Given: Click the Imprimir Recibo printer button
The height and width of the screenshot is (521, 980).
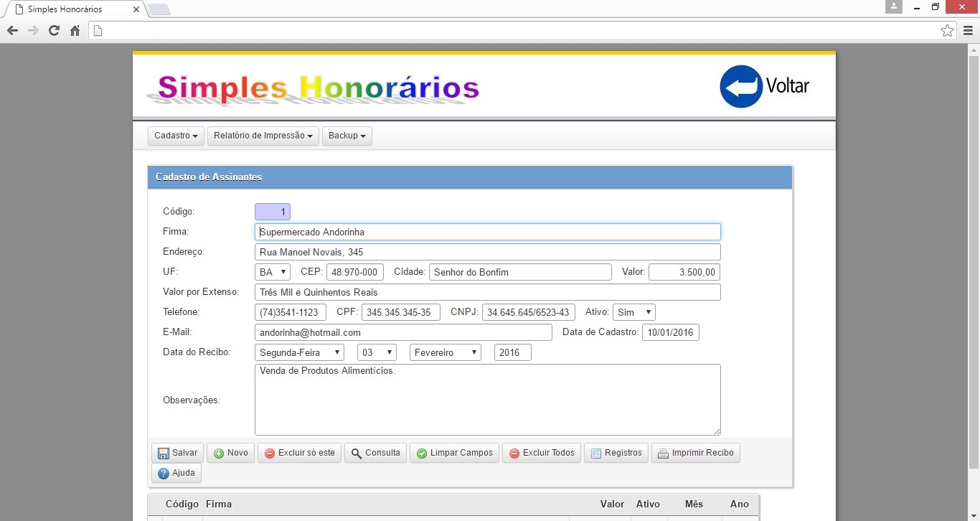Looking at the screenshot, I should tap(695, 453).
